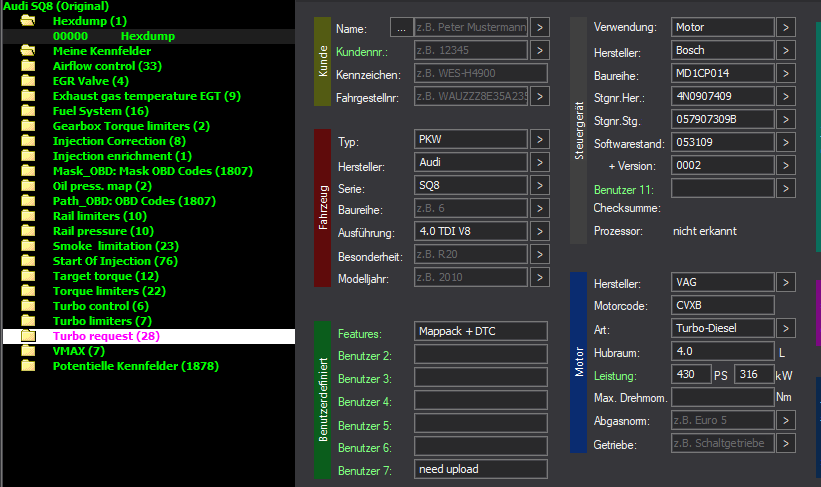This screenshot has height=487, width=821.
Task: Select Injection Correction (8) entry
Action: 119,141
